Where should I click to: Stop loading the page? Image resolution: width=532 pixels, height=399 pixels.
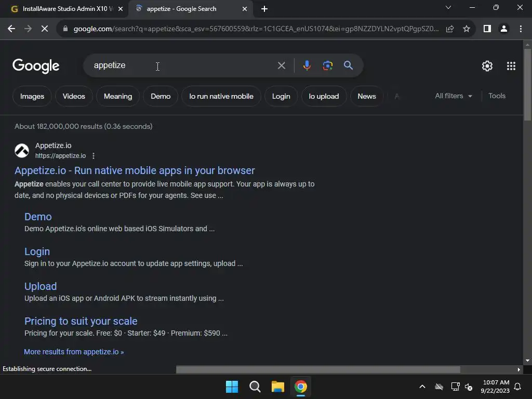tap(45, 29)
